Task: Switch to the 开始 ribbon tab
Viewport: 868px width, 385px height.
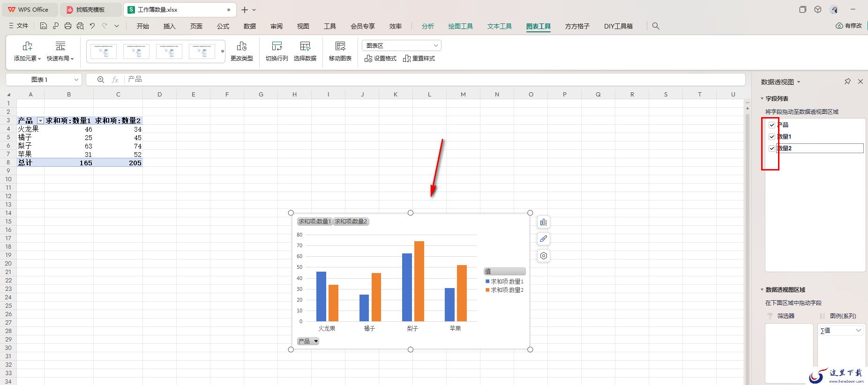Action: [x=143, y=26]
